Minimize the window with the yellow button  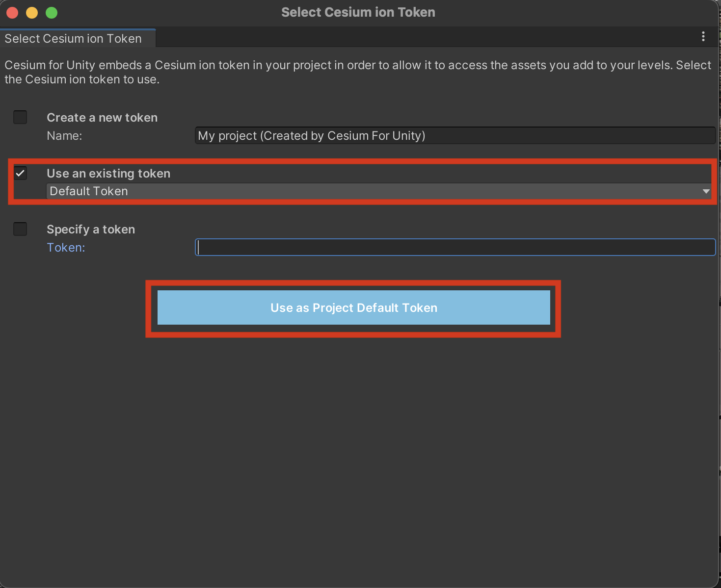pos(32,13)
